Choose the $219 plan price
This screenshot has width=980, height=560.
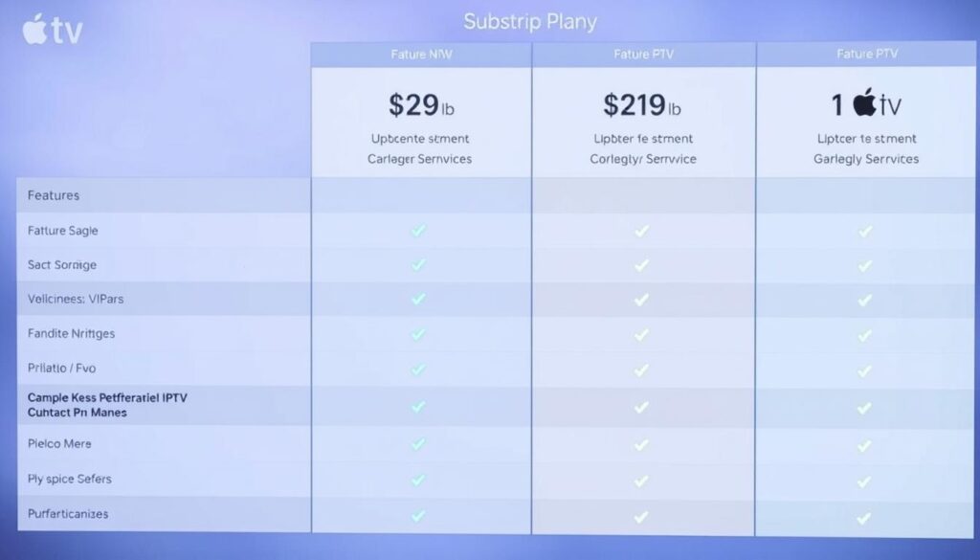pyautogui.click(x=642, y=104)
